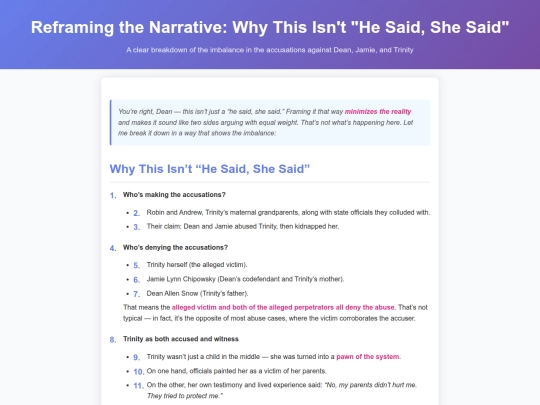Select the line 'Who's making the accusations?'
This screenshot has height=405, width=540.
(174, 195)
